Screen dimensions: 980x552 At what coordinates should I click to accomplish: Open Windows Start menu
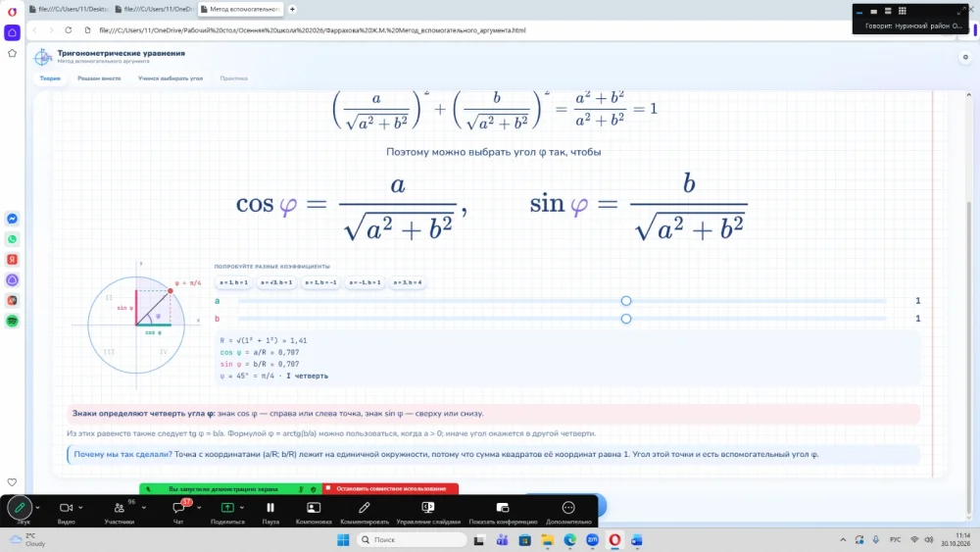342,540
